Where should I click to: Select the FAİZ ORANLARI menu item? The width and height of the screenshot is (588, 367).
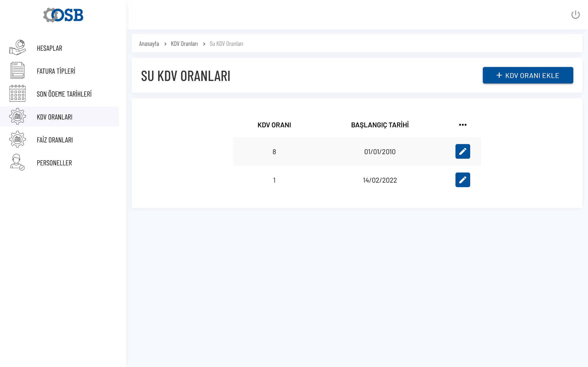(x=55, y=140)
